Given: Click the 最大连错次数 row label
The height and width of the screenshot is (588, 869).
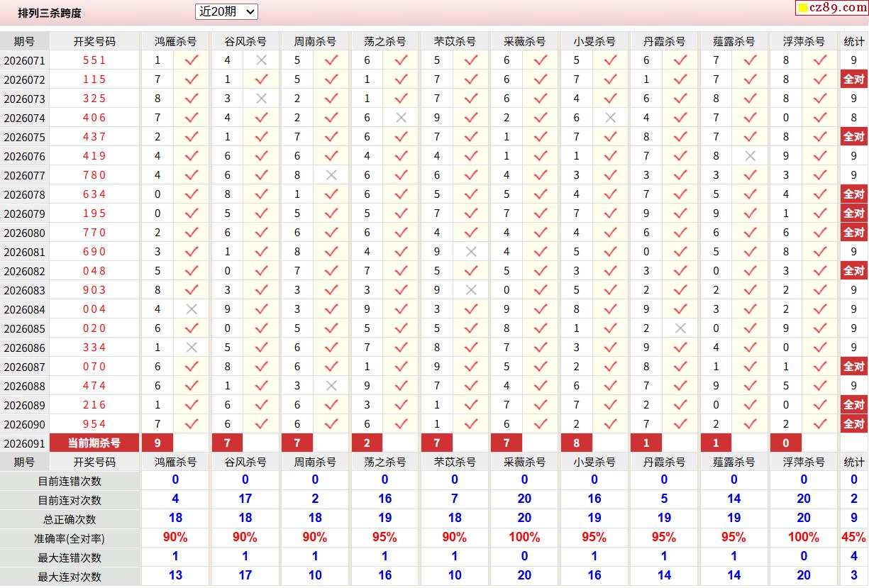Looking at the screenshot, I should click(x=70, y=558).
